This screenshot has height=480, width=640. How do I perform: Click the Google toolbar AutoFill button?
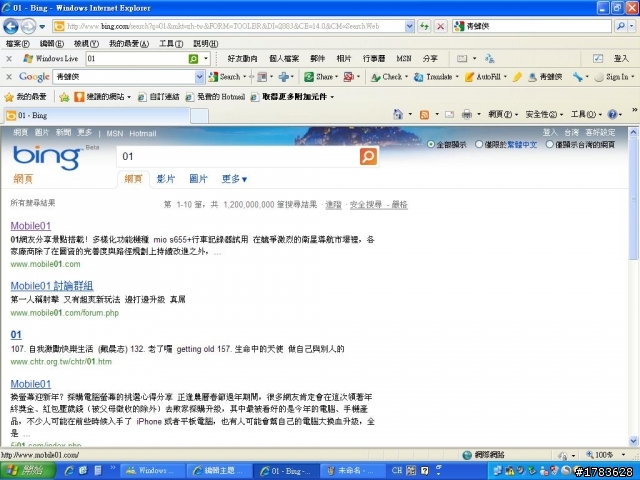pyautogui.click(x=483, y=77)
